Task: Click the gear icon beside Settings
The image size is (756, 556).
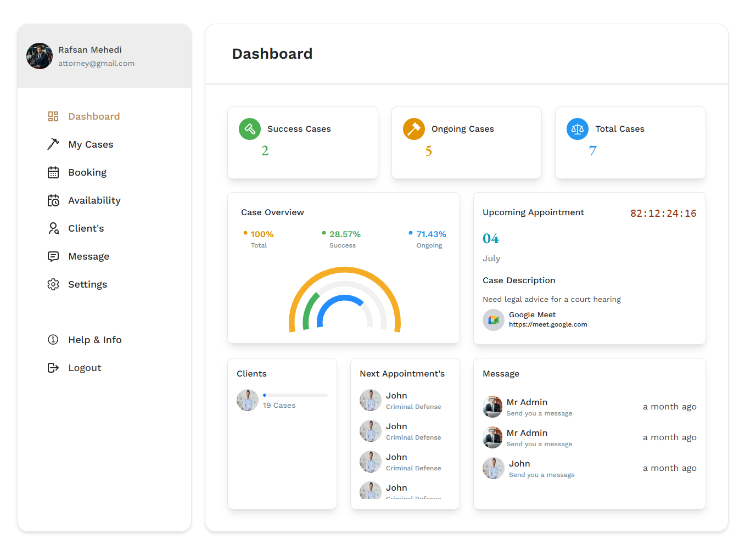Action: [x=53, y=284]
